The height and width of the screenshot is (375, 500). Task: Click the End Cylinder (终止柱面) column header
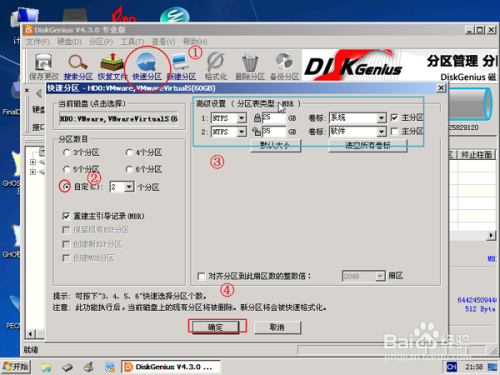[x=477, y=155]
